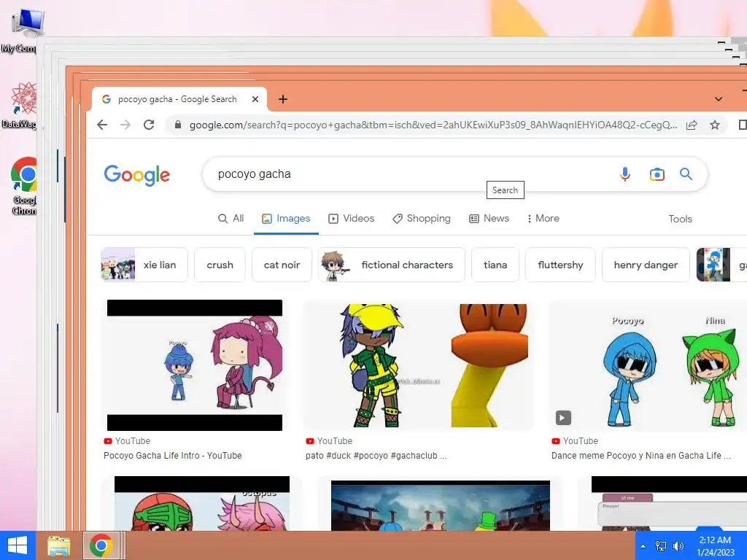
Task: Switch to the All results tab
Action: click(x=231, y=219)
